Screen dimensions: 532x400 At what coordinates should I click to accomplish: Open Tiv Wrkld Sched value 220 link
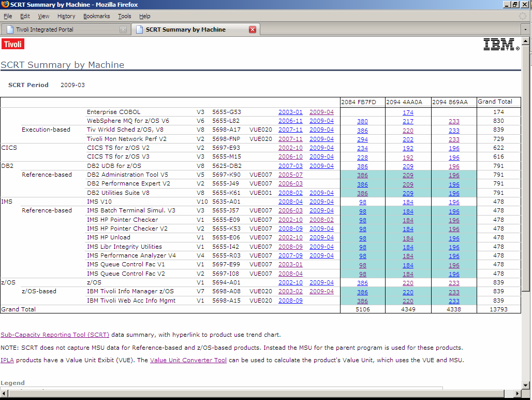[x=408, y=131]
